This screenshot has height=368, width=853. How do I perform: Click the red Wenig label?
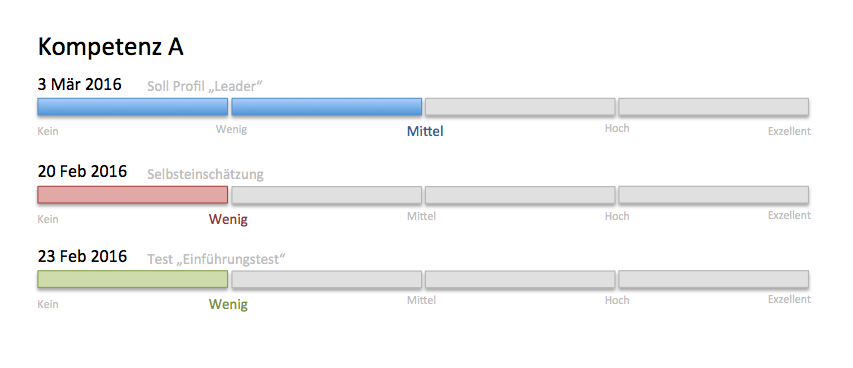[228, 219]
